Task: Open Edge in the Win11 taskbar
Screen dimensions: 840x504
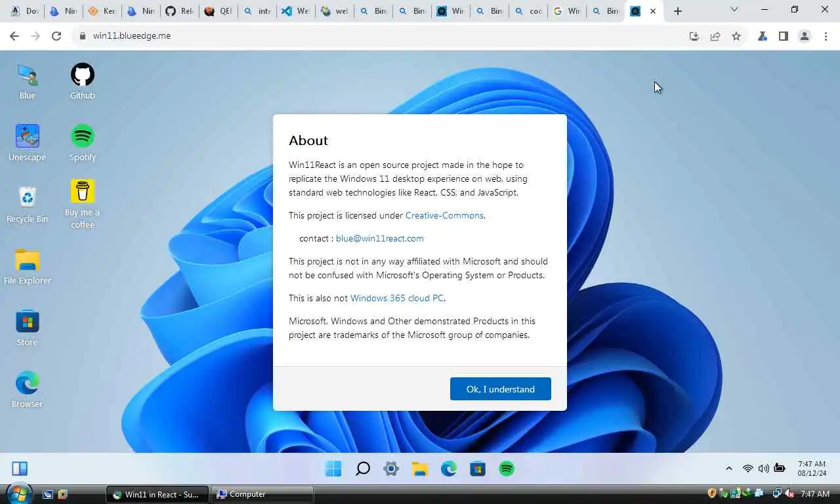Action: [x=449, y=469]
